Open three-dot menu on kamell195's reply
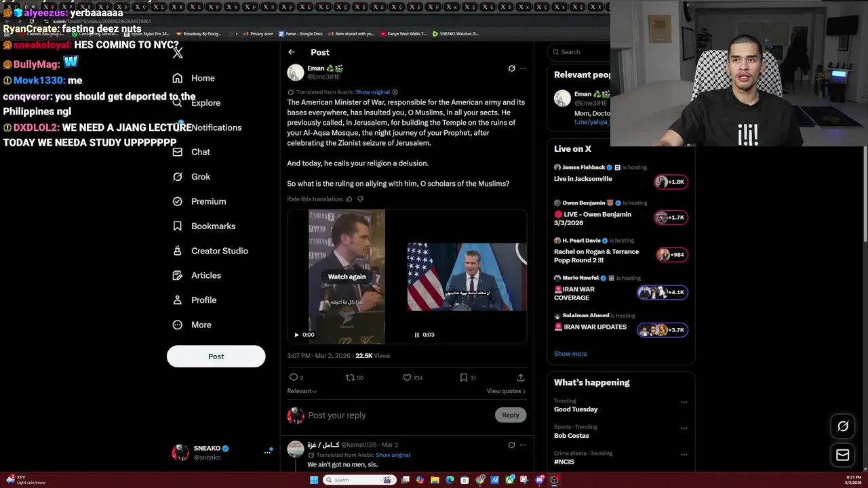The image size is (868, 488). coord(523,445)
